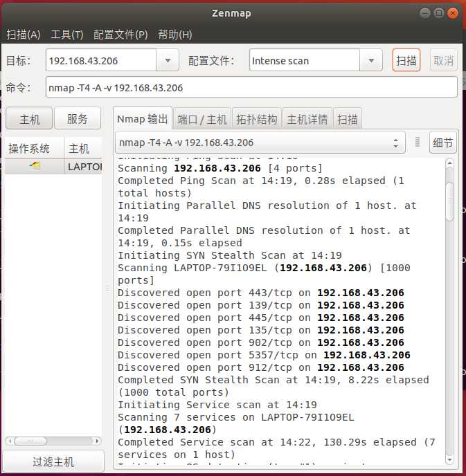Switch to the 主机详情 tab
Image resolution: width=466 pixels, height=476 pixels.
point(307,119)
